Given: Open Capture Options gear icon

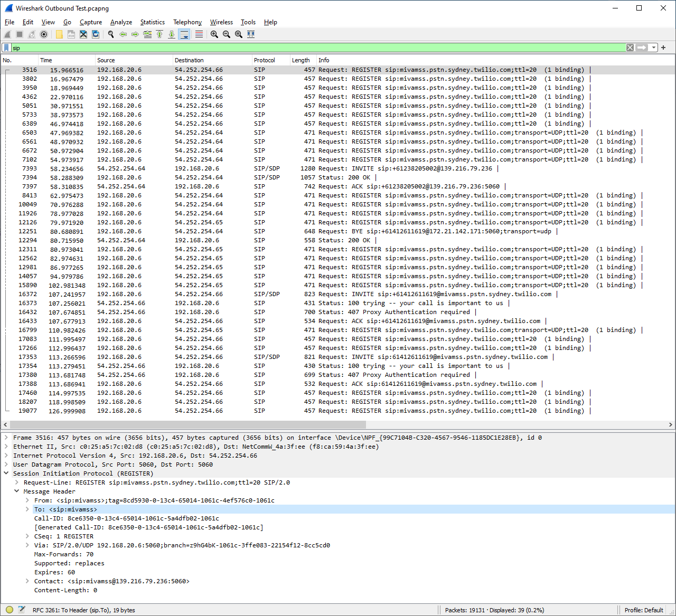Looking at the screenshot, I should tap(44, 34).
